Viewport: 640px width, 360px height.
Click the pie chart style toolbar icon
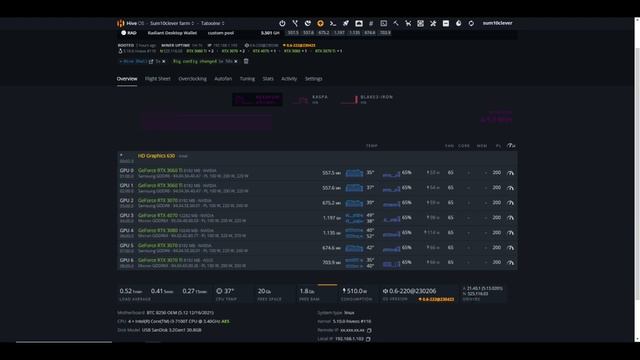(x=458, y=23)
